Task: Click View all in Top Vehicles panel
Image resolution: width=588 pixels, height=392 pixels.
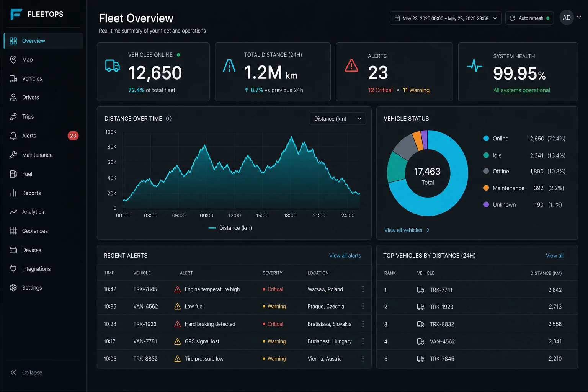Action: tap(554, 255)
